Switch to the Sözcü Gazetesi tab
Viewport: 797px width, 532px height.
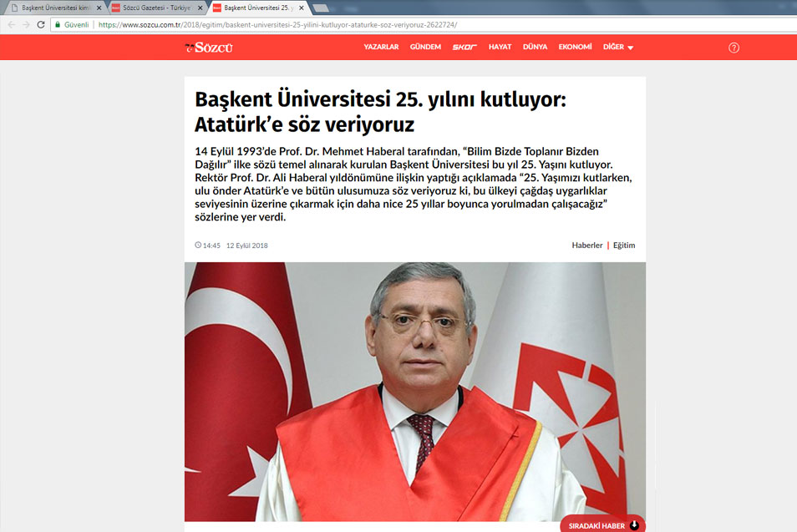tap(155, 8)
